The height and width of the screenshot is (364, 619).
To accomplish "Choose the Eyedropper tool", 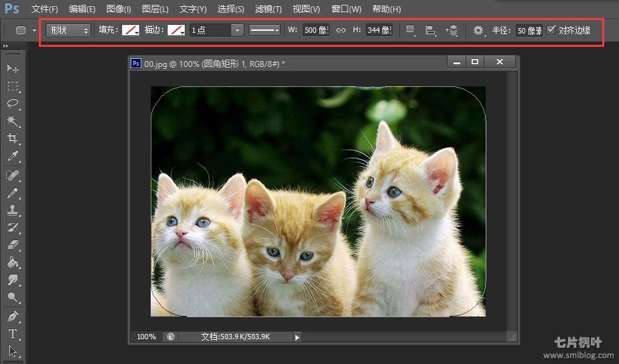I will click(13, 157).
